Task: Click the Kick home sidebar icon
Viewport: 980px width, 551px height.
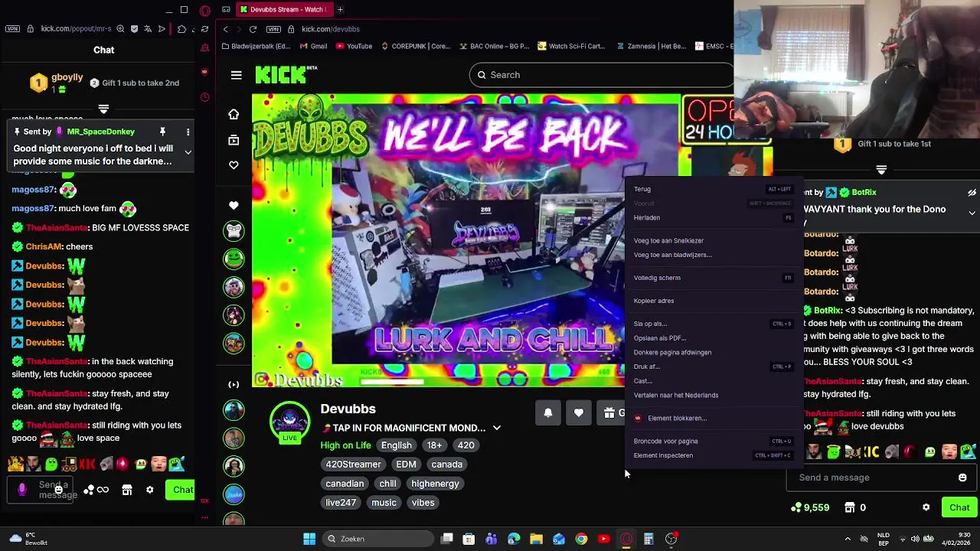Action: (x=234, y=114)
